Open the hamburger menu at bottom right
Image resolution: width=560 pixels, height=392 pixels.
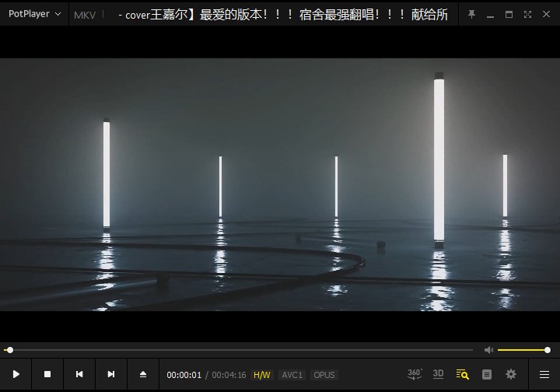[x=544, y=374]
